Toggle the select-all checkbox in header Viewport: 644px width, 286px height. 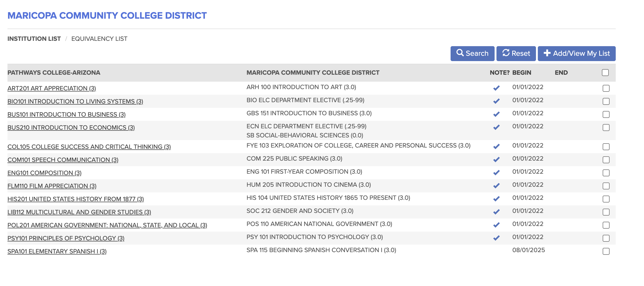[x=605, y=73]
